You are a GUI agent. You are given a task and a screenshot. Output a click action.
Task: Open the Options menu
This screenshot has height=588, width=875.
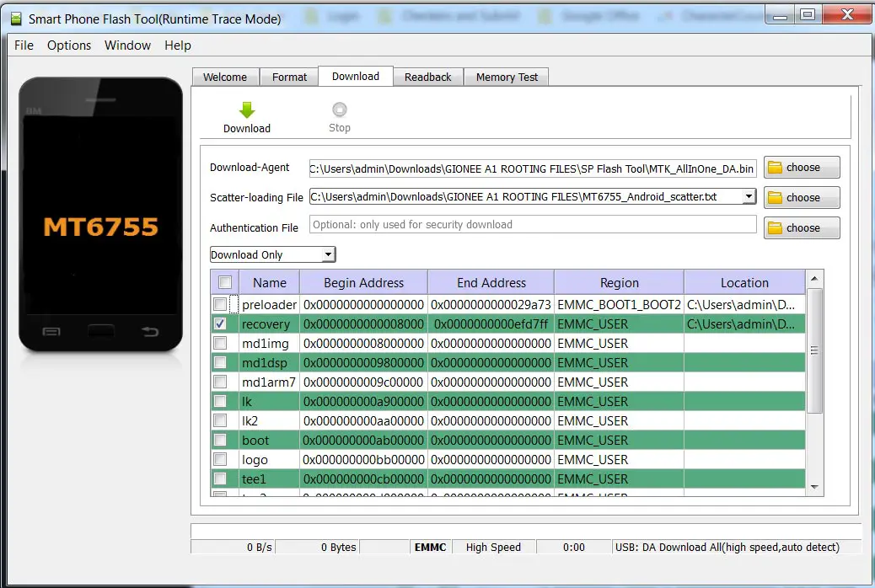point(69,45)
